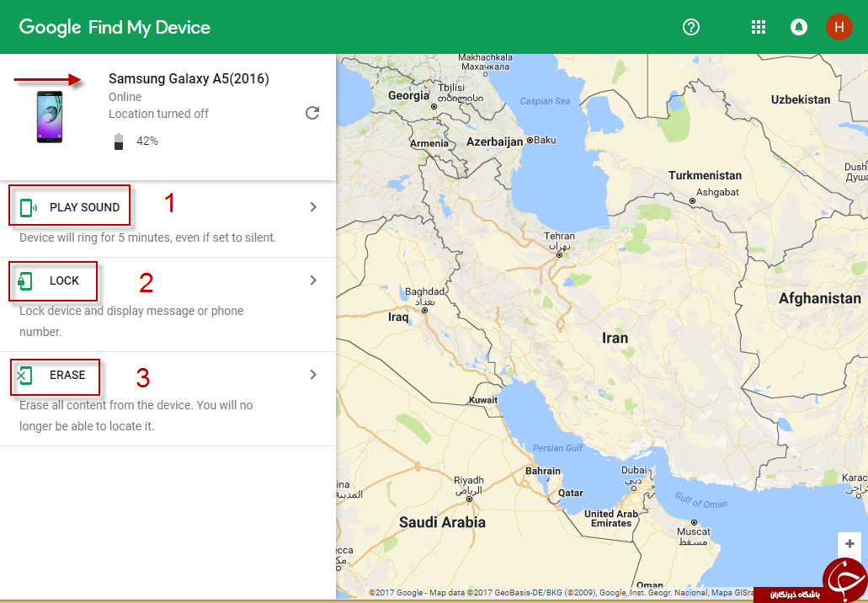Open account avatar with letter H

839,27
